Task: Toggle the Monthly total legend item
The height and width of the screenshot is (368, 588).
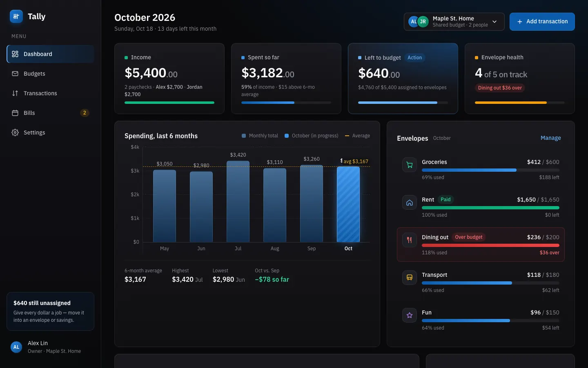Action: point(260,136)
